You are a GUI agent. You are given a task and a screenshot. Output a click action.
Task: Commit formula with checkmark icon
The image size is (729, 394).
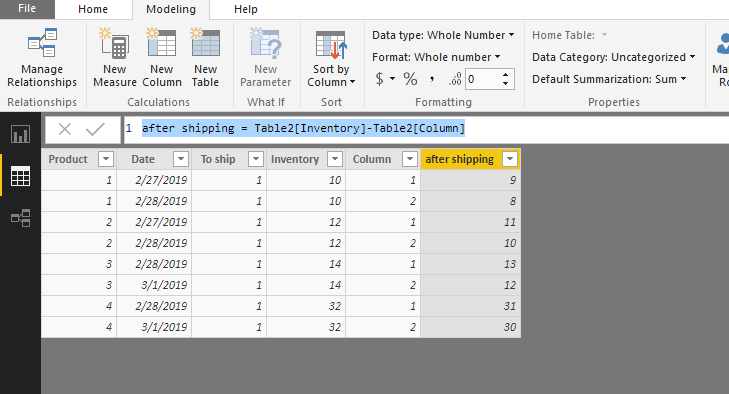pos(95,129)
